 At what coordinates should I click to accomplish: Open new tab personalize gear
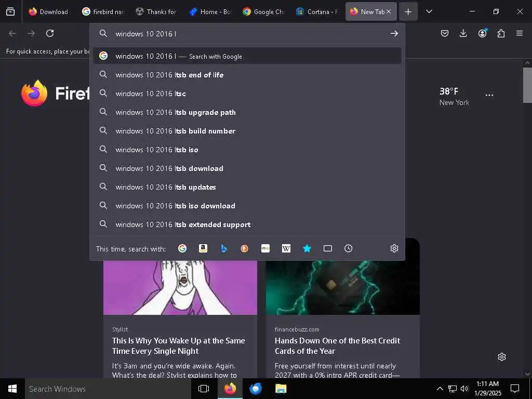pyautogui.click(x=502, y=357)
